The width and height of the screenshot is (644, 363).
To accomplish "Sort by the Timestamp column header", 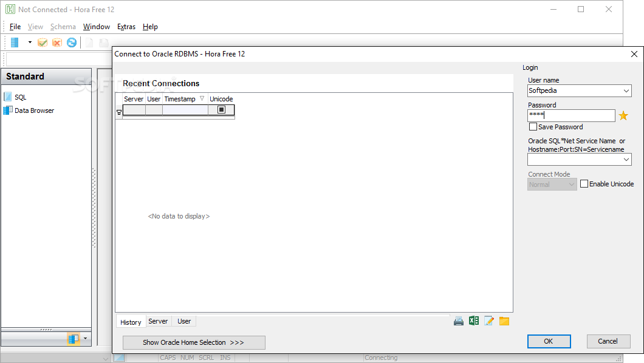I will 185,99.
